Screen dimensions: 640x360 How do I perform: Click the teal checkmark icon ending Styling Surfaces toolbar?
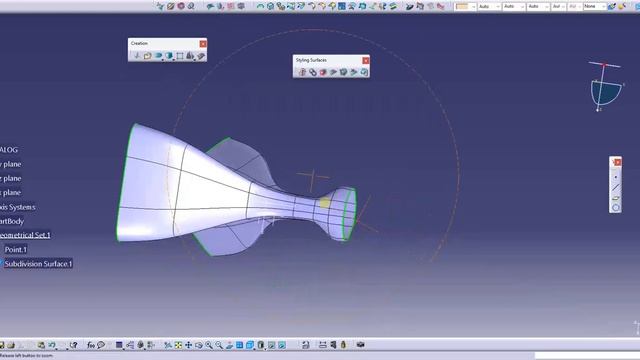pos(364,72)
